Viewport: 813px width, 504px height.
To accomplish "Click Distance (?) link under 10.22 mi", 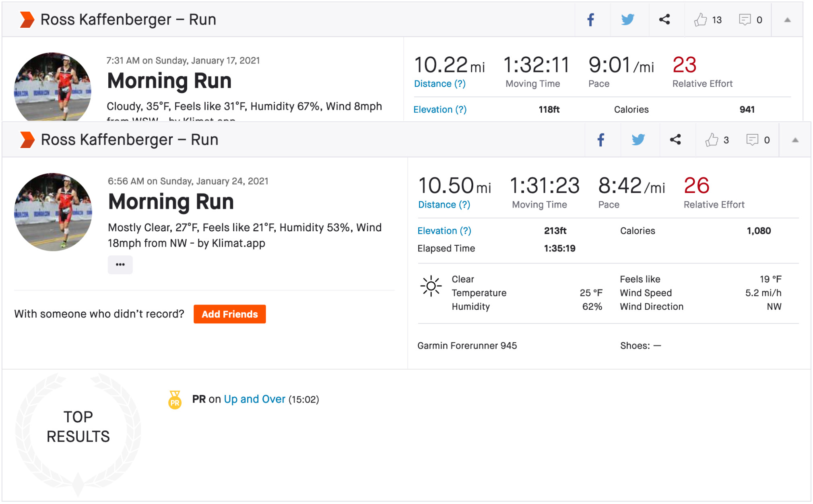I will (440, 84).
